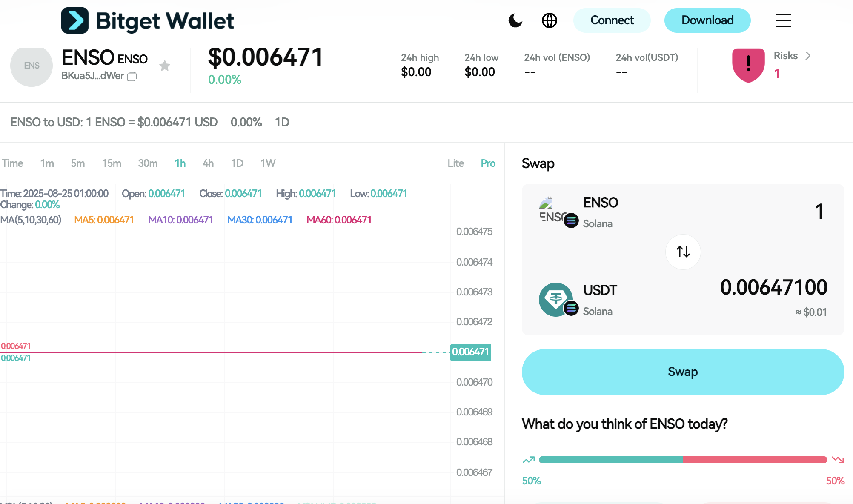This screenshot has height=504, width=853.
Task: Open the Risks link
Action: pos(786,56)
